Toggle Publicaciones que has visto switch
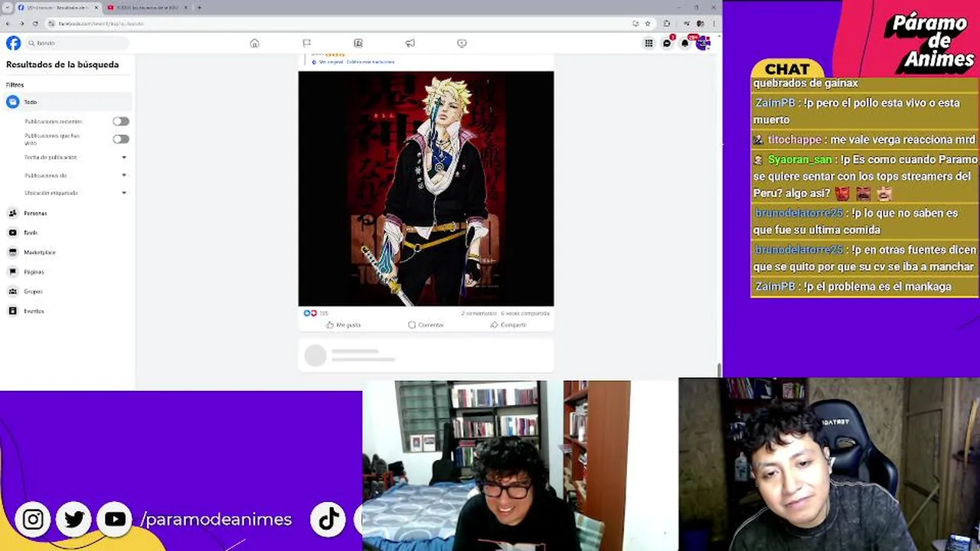The image size is (980, 551). point(121,139)
